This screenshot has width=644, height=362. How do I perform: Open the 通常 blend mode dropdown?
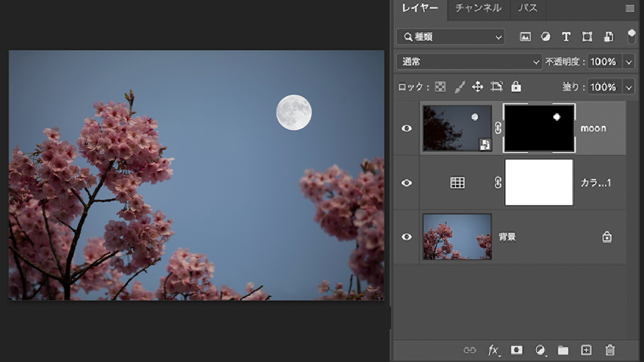coord(469,62)
